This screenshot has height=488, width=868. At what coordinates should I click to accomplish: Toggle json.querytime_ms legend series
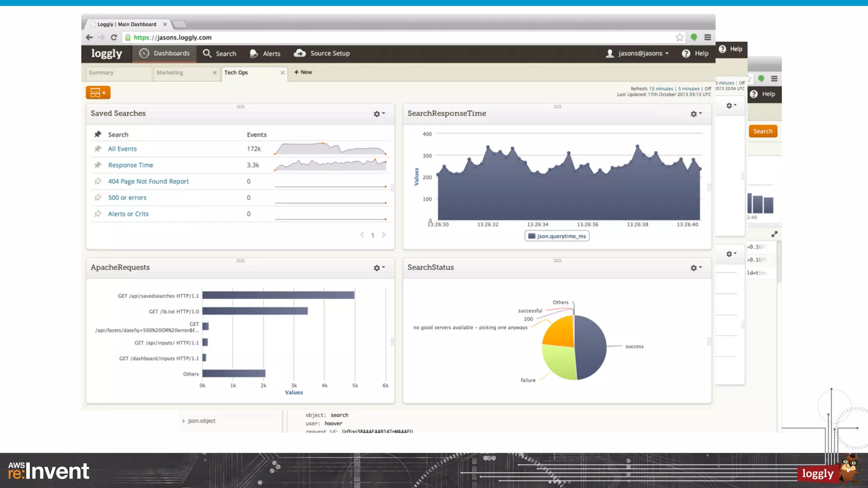(557, 236)
